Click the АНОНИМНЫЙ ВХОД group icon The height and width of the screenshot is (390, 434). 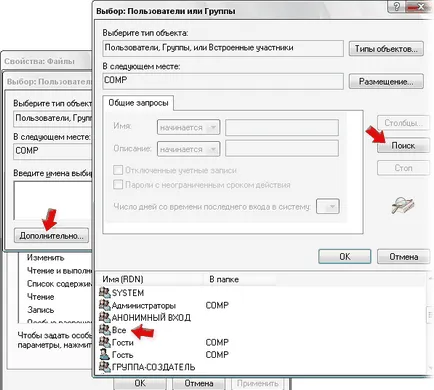(105, 317)
